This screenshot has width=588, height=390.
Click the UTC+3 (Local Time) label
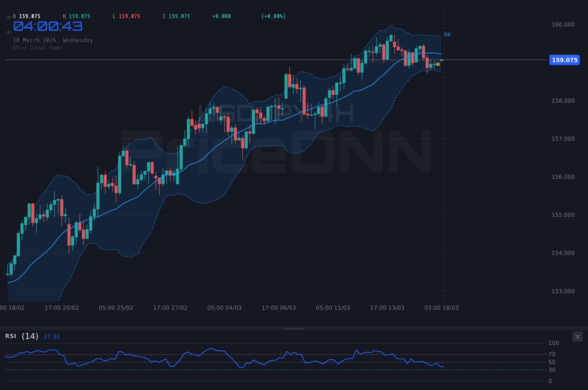38,48
